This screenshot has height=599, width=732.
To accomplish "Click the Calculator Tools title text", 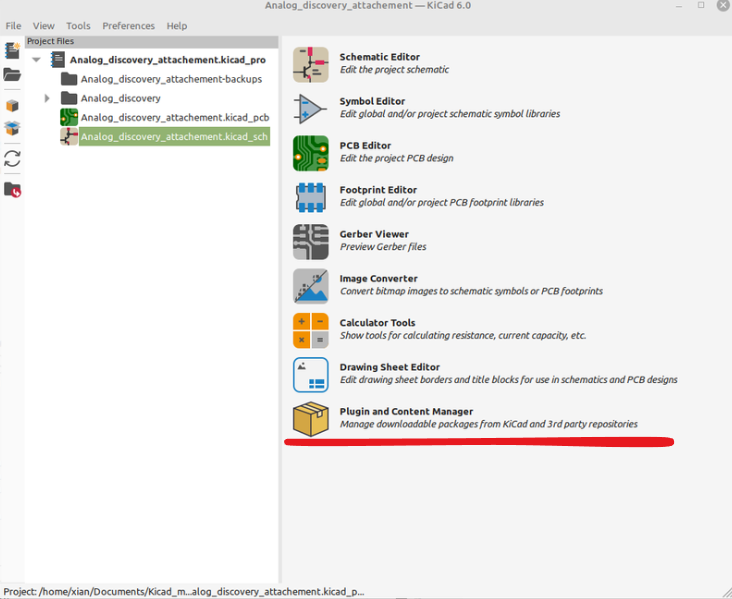I will 377,323.
